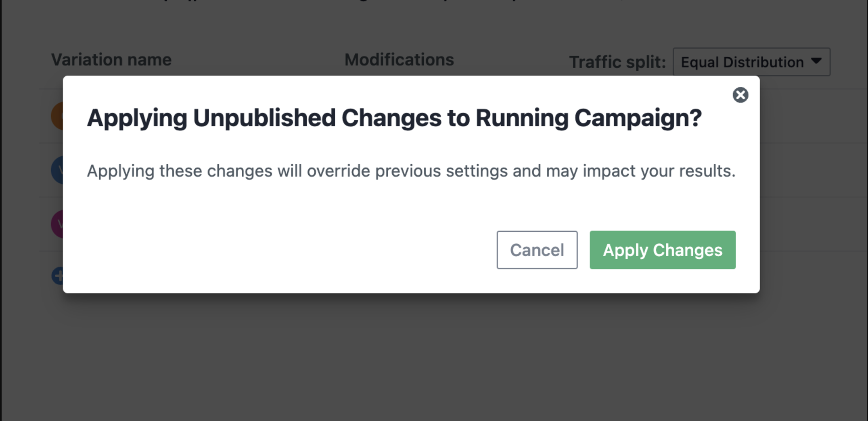The height and width of the screenshot is (421, 868).
Task: Click the blue plus add variation icon
Action: coord(57,276)
